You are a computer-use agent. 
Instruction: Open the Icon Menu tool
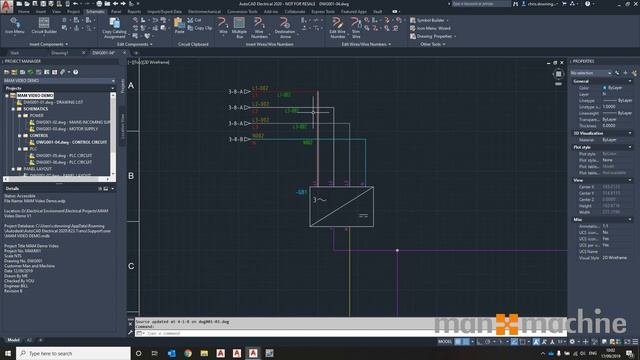tap(15, 26)
